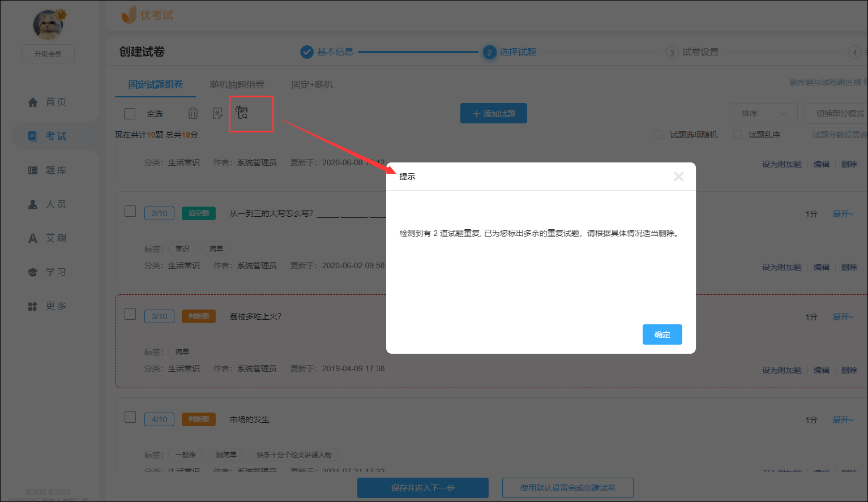Screen dimensions: 868x502
Task: Click the 贼简单 tag
Action: point(226,454)
